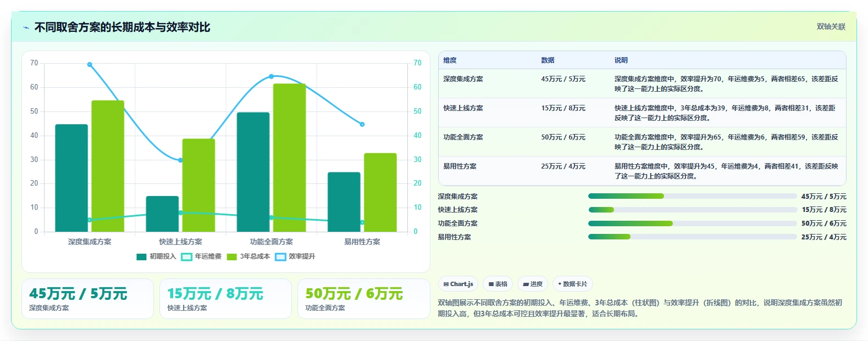Click the 深度集成方案 light green 3年总成本 bar
Screen dimensions: 868x341
click(108, 166)
